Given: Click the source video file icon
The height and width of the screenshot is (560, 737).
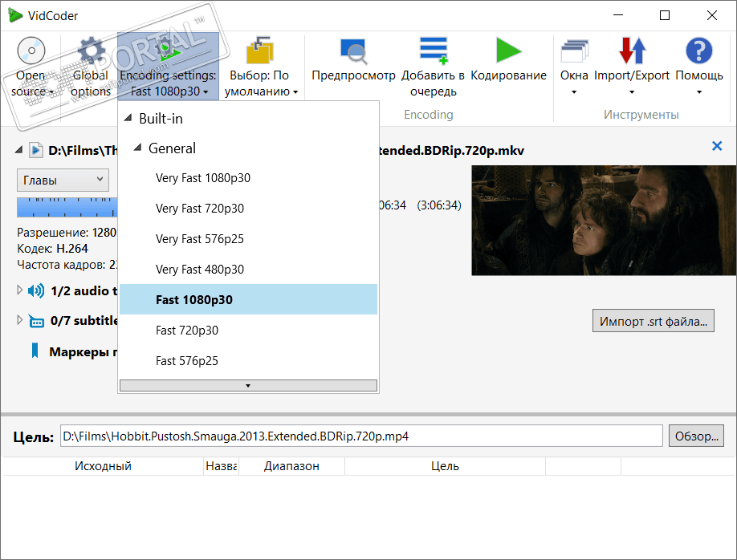Looking at the screenshot, I should pos(35,150).
